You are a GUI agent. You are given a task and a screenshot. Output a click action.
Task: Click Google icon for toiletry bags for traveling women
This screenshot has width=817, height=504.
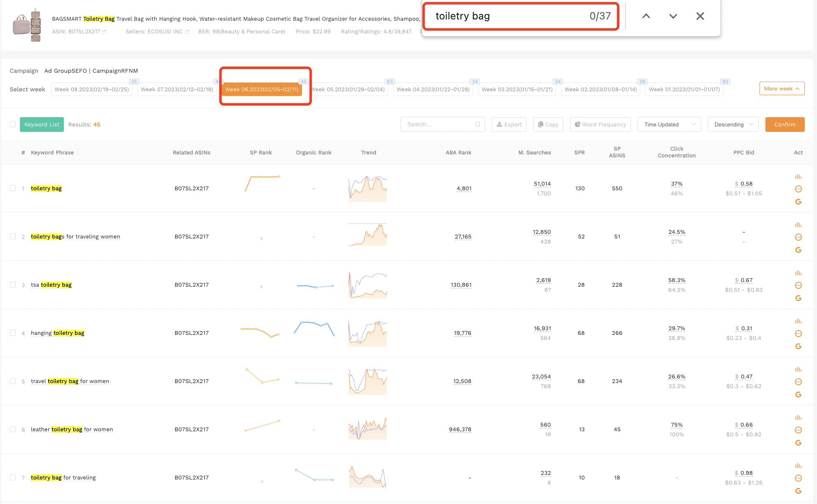(798, 250)
